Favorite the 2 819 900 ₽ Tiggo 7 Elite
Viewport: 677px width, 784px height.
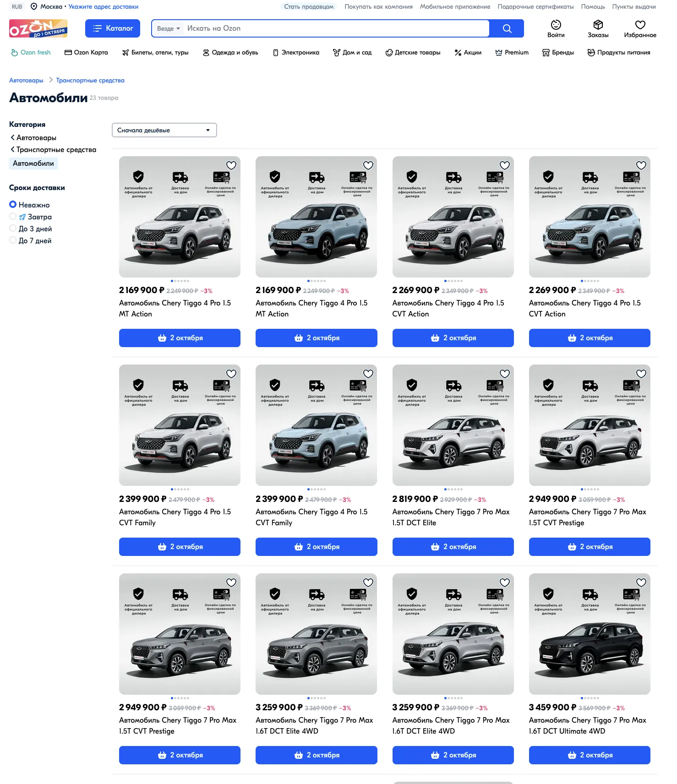click(505, 374)
